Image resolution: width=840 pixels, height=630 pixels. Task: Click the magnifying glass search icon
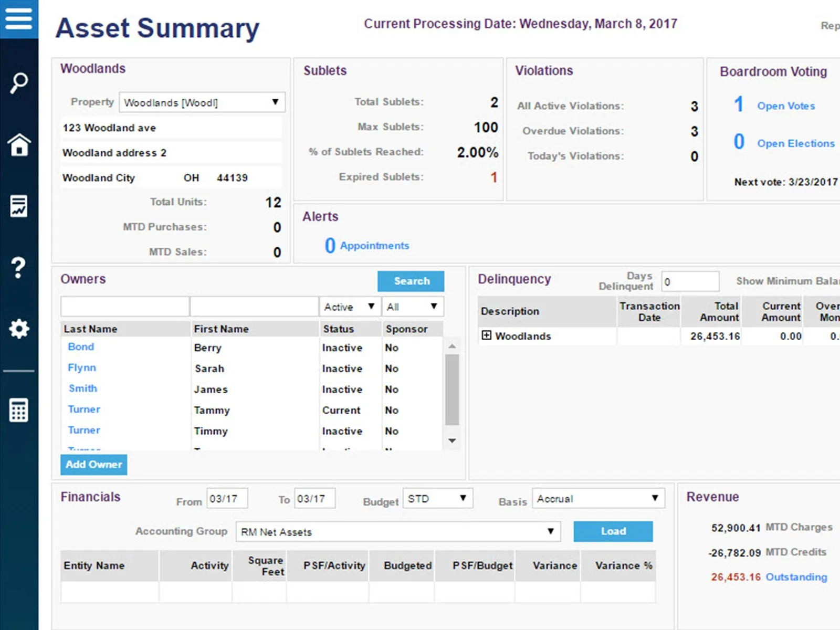click(x=19, y=83)
